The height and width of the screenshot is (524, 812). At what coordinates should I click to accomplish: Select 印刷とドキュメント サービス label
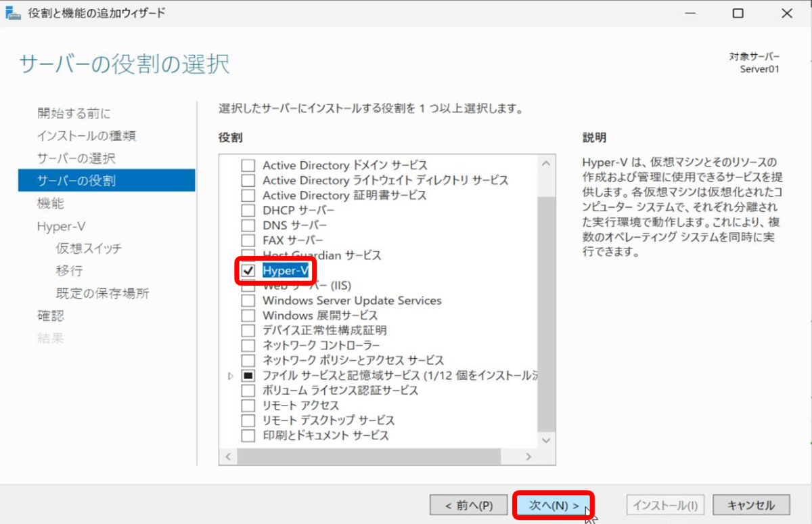coord(325,435)
